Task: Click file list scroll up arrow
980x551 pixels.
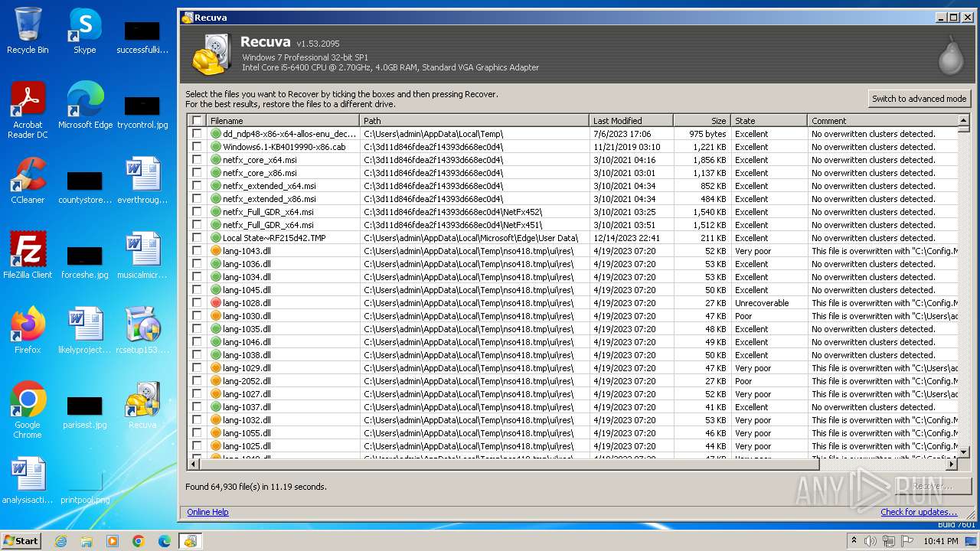Action: coord(964,120)
